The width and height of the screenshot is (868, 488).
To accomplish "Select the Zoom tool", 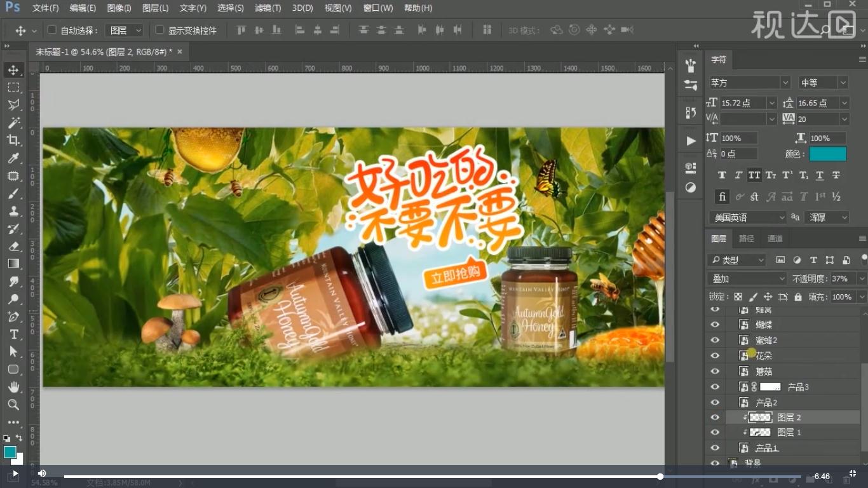I will 14,404.
